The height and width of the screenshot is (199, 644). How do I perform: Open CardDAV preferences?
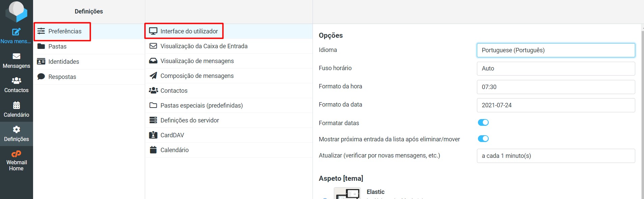point(229,135)
